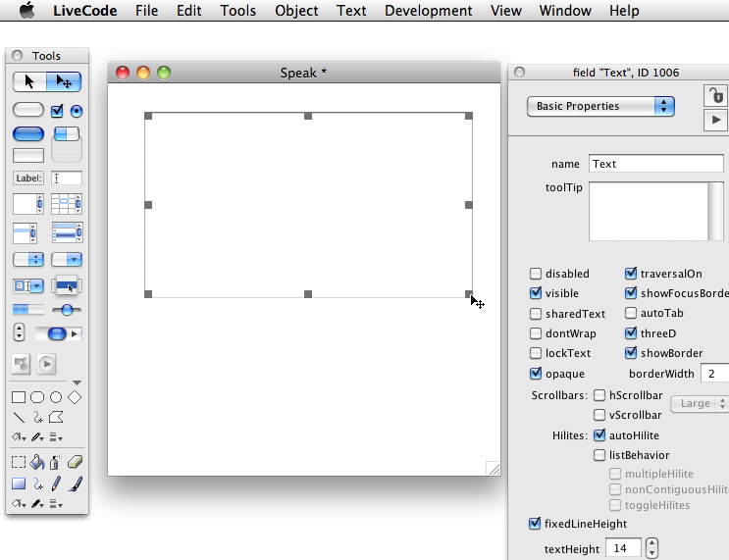
Task: Select the text entry field tool
Action: click(67, 178)
